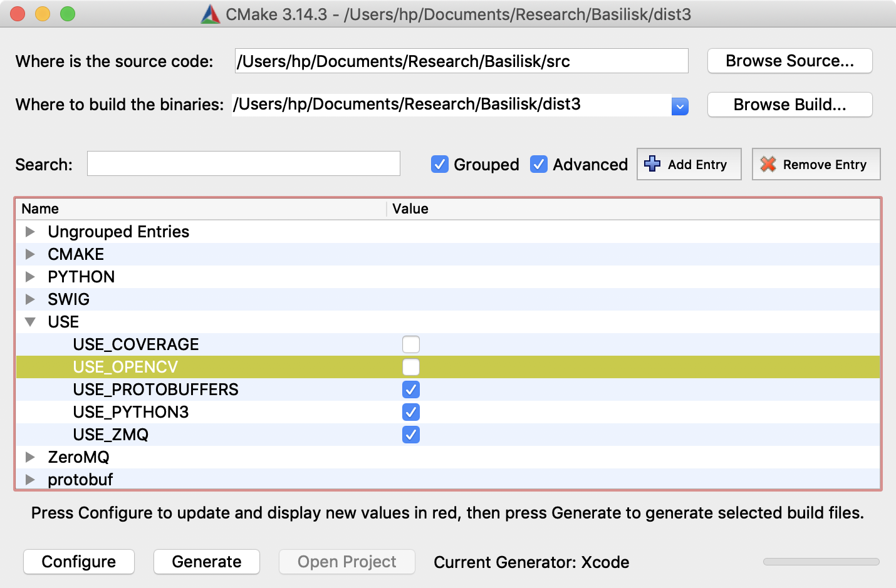This screenshot has height=588, width=896.
Task: Open the build directory dropdown arrow
Action: (680, 106)
